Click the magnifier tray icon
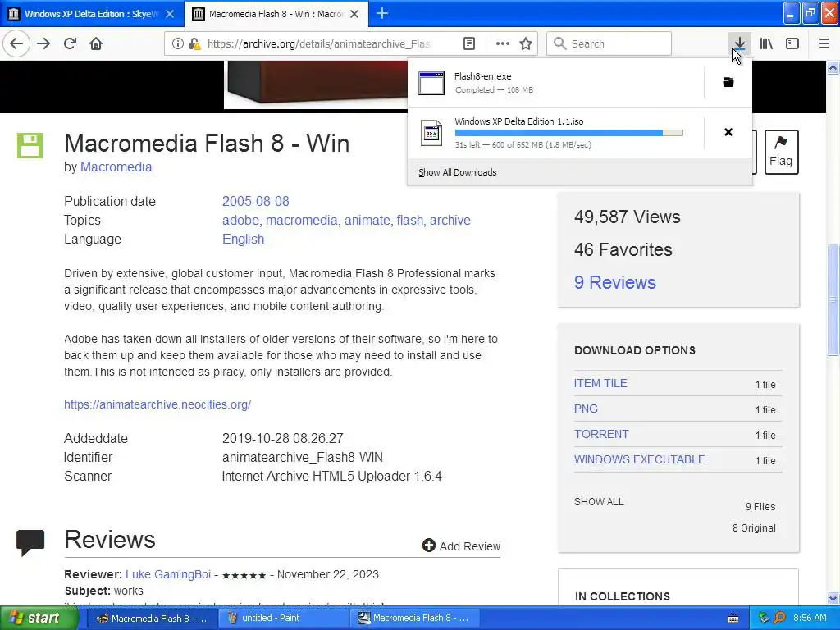 [779, 619]
